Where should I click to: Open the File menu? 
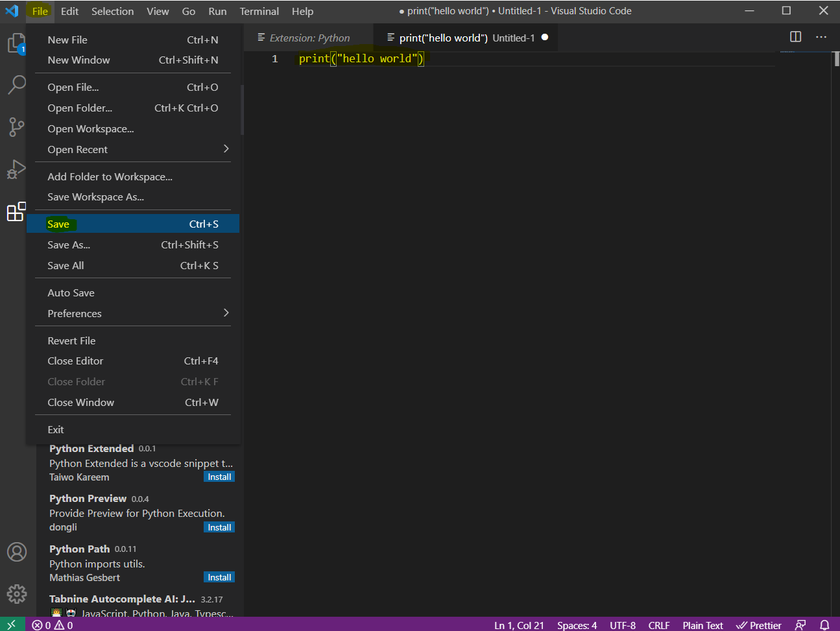[40, 11]
